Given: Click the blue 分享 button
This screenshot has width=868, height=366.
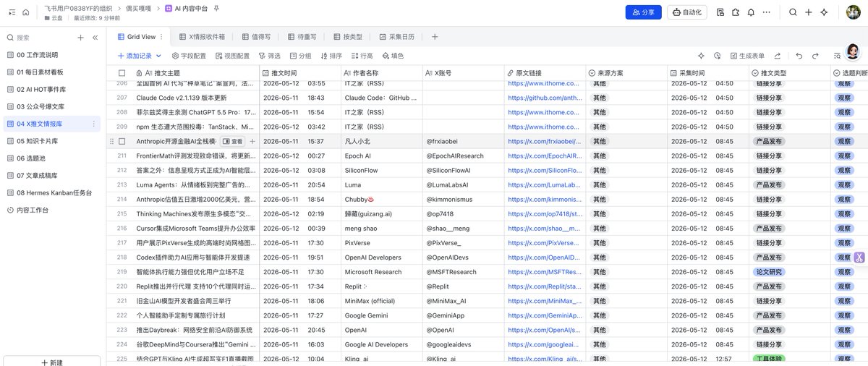Looking at the screenshot, I should [643, 12].
